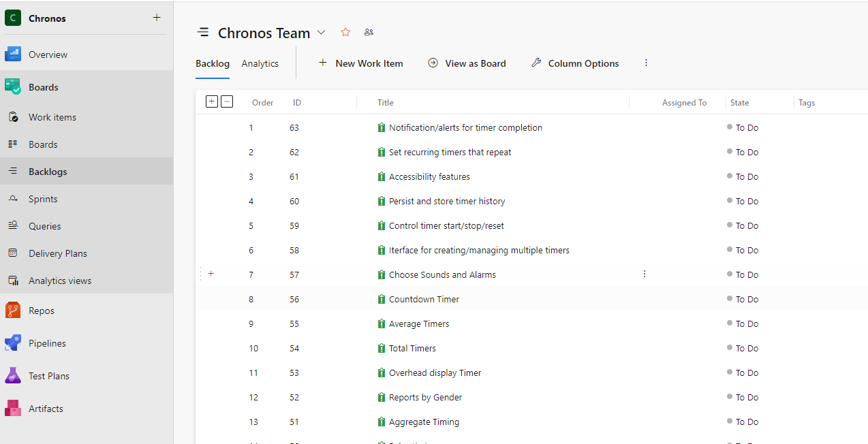The image size is (868, 444).
Task: Open Artifacts via its sidebar icon
Action: (13, 409)
